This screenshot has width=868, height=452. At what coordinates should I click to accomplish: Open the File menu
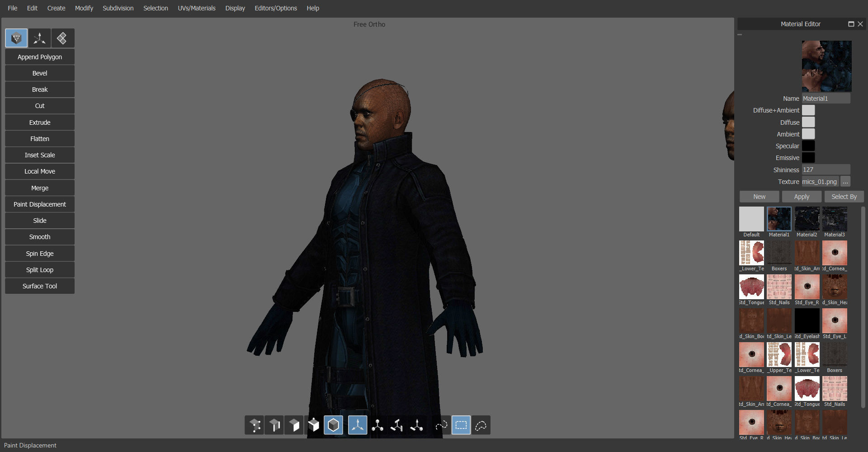click(x=13, y=8)
